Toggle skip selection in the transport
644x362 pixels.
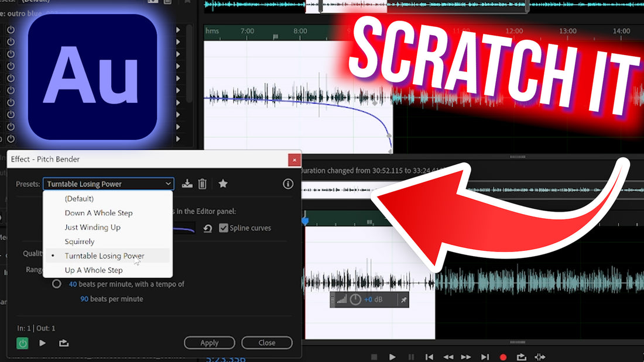[540, 357]
